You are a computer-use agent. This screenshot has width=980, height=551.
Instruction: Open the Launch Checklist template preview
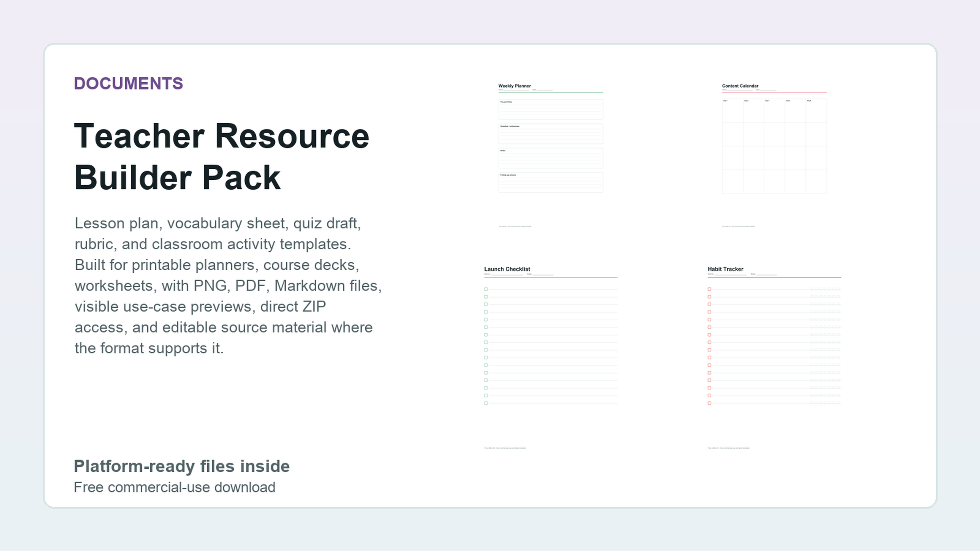click(551, 358)
